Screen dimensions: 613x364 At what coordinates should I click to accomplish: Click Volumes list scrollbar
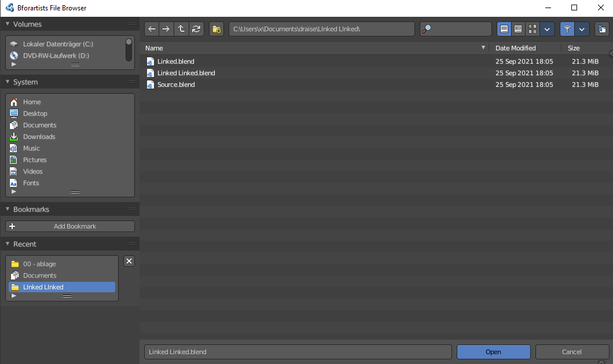[x=129, y=49]
